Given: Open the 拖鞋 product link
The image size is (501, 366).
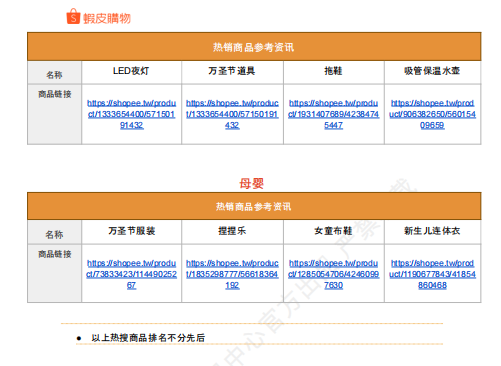Looking at the screenshot, I should pyautogui.click(x=333, y=114).
